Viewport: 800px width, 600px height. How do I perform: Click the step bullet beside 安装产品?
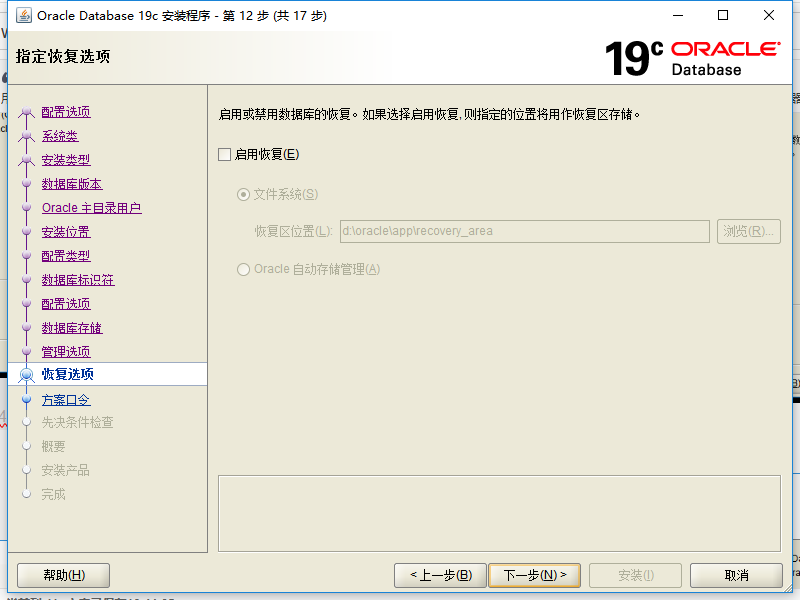(x=27, y=470)
